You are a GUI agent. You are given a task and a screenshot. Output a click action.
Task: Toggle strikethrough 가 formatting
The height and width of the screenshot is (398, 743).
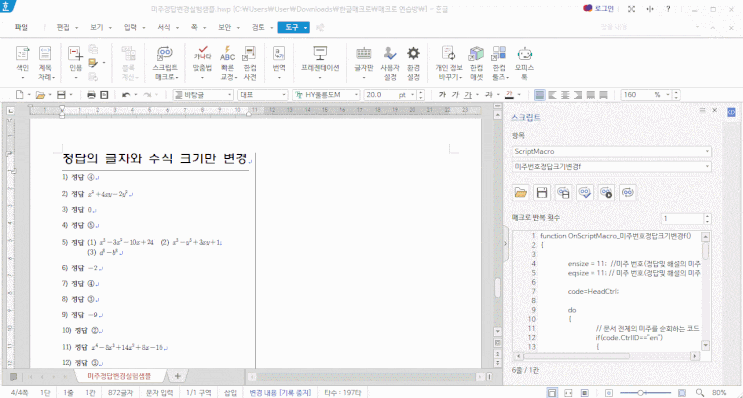coord(489,95)
